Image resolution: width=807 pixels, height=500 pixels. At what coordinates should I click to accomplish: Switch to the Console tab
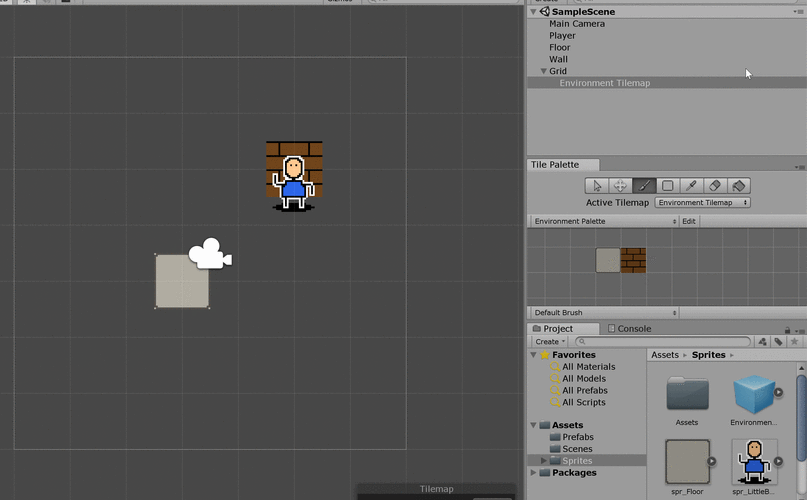[x=629, y=329]
